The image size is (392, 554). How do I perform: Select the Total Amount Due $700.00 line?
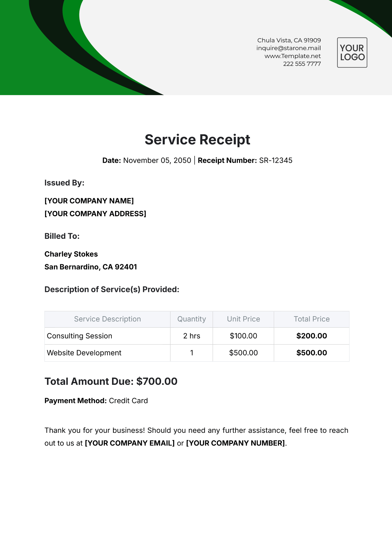[111, 381]
